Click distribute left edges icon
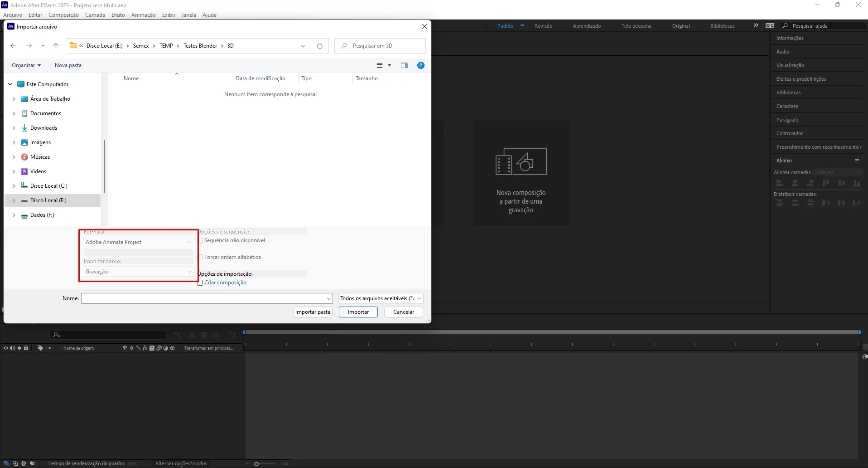Viewport: 868px width, 468px height. 826,203
